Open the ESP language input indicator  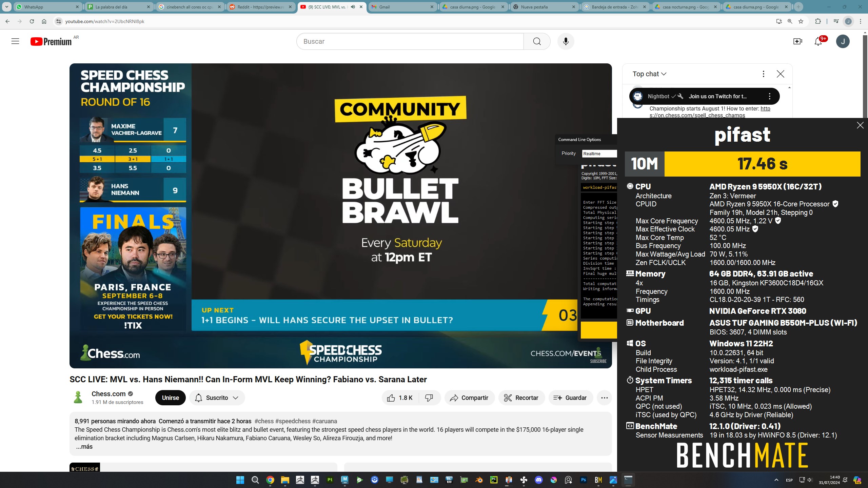pyautogui.click(x=789, y=480)
